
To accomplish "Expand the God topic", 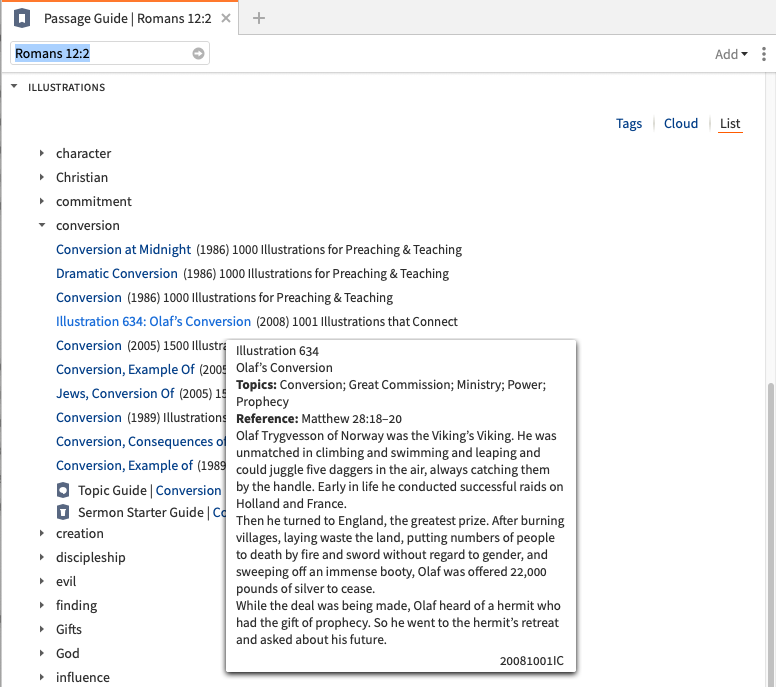I will (x=42, y=653).
